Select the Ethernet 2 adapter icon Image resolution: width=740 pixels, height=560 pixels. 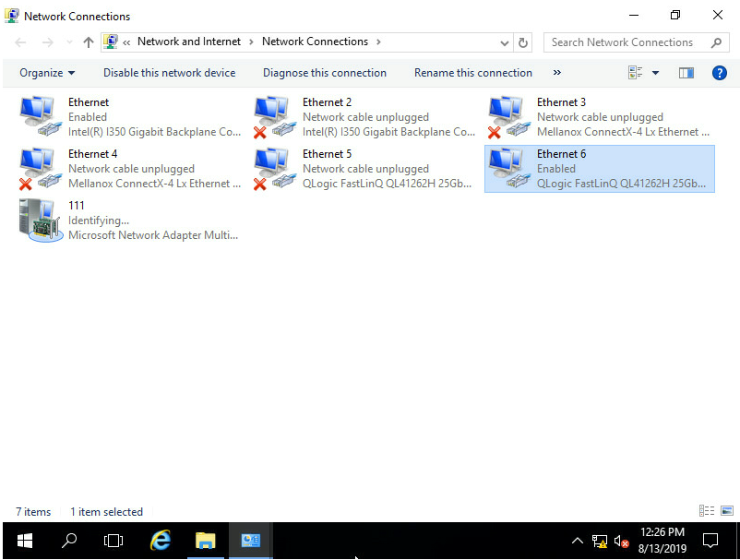click(x=275, y=116)
